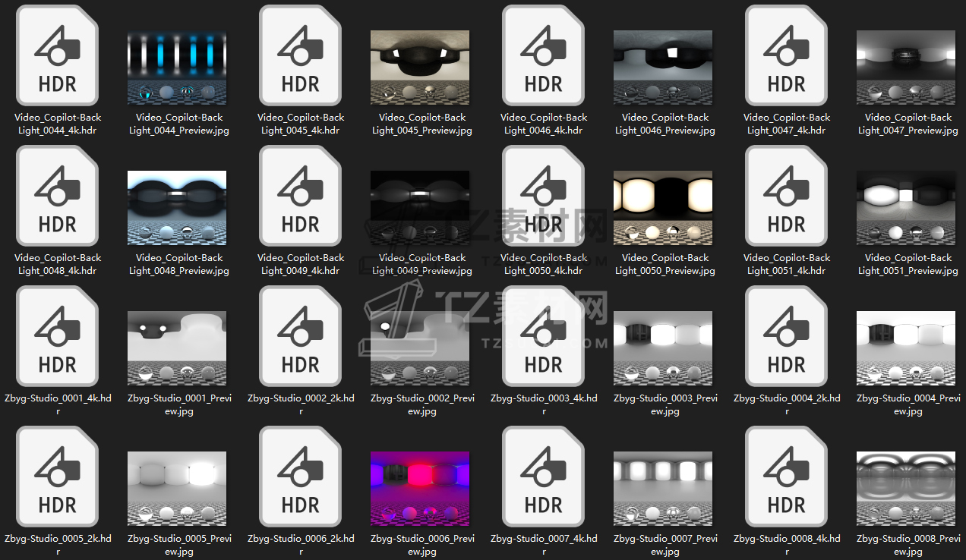Select Video_Copilot-BackLight_0050_4k.hdr file icon

(x=544, y=196)
